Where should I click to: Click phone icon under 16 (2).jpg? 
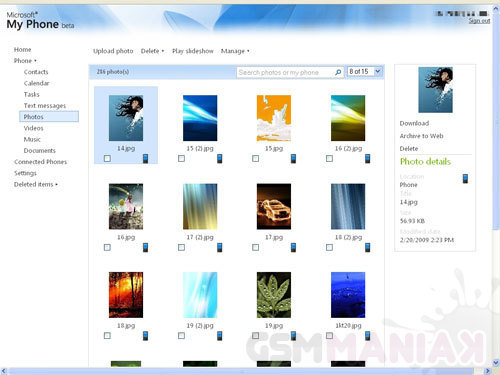coord(367,158)
